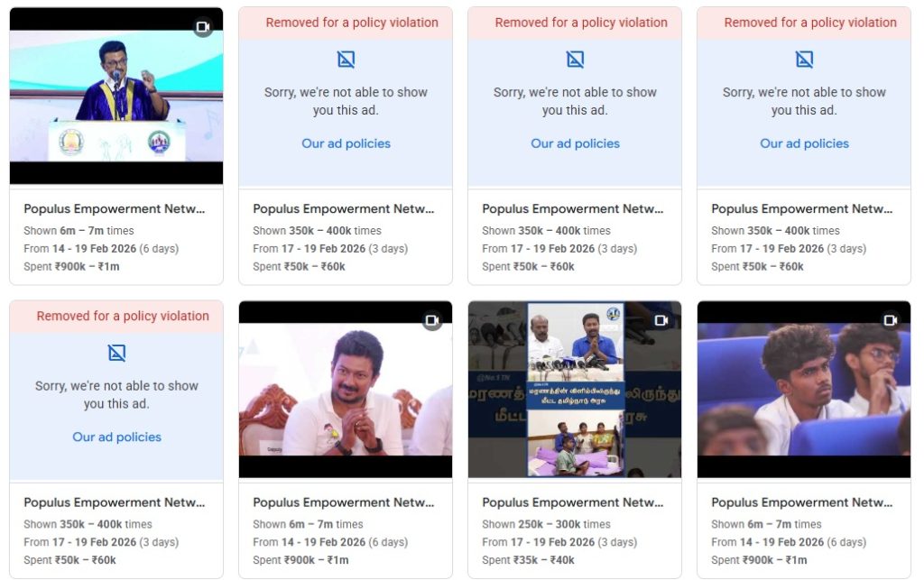This screenshot has width=924, height=580.
Task: Follow "Our ad policies" in the first top-row removed ad
Action: pyautogui.click(x=346, y=143)
